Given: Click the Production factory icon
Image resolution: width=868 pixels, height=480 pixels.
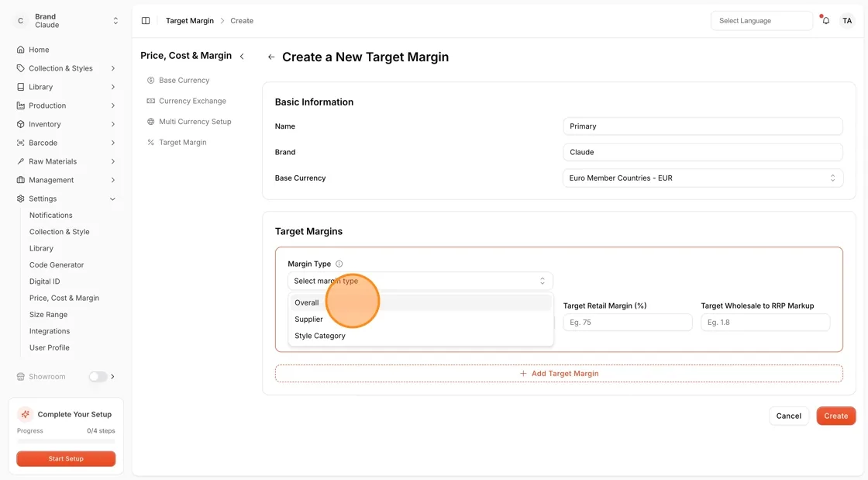Looking at the screenshot, I should pyautogui.click(x=20, y=105).
